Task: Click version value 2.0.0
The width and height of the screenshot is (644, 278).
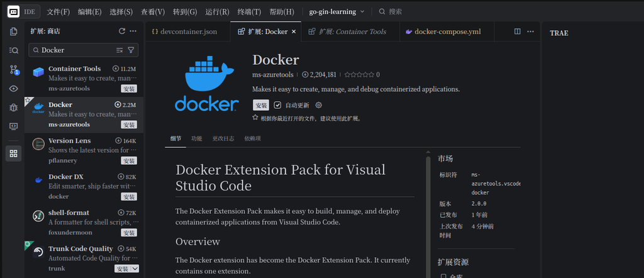Action: (479, 204)
